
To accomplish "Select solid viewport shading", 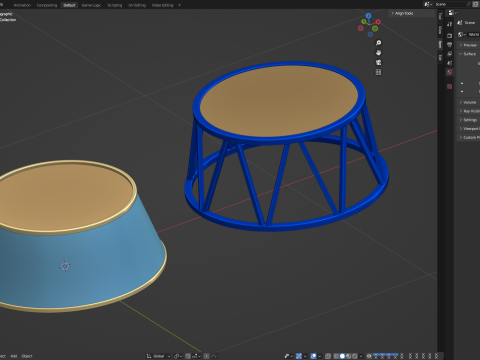I will point(342,356).
